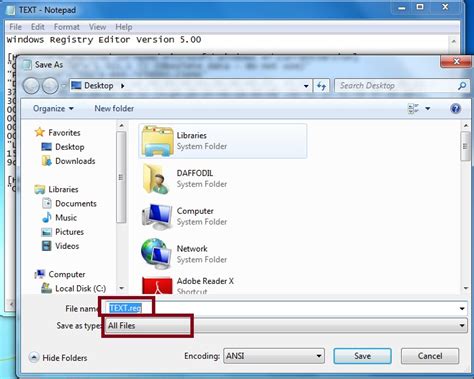
Task: Close the Save As dialog
Action: click(456, 61)
